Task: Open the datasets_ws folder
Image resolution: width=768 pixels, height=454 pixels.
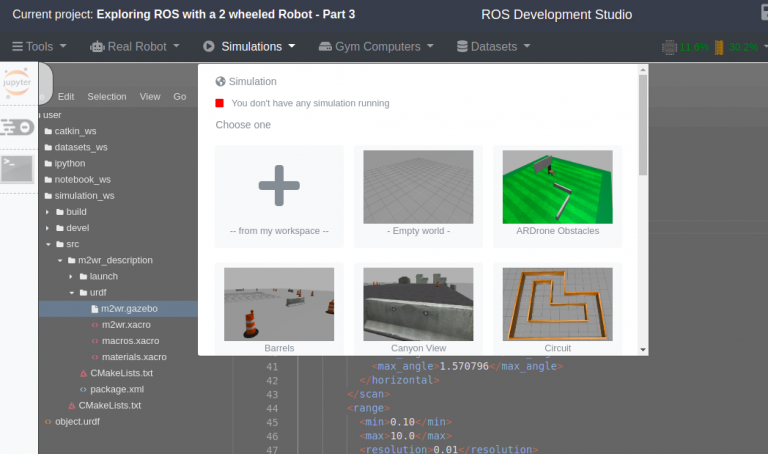Action: [81, 147]
